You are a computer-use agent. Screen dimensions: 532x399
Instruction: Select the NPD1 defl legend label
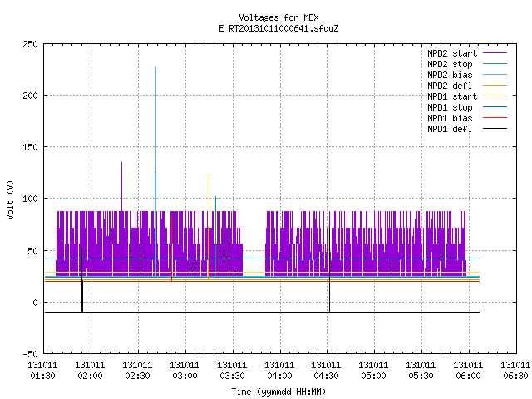[x=450, y=129]
